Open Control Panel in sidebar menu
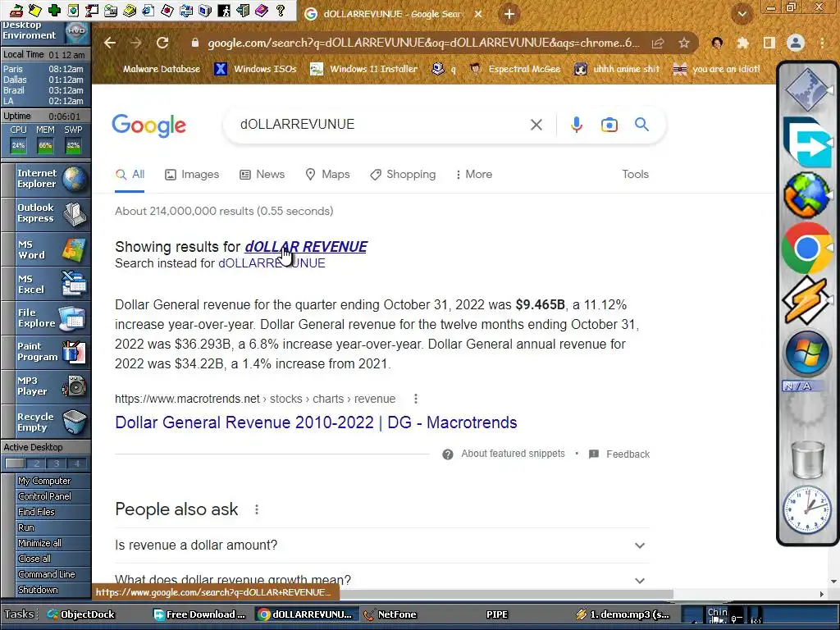840x630 pixels. [x=52, y=496]
